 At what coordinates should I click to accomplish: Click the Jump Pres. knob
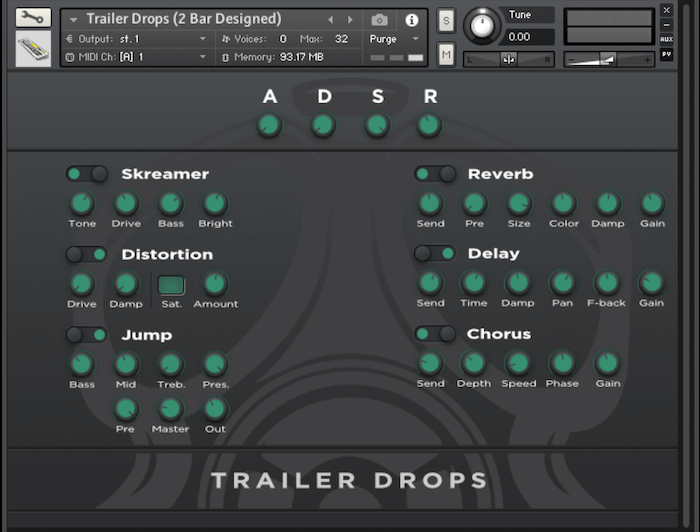click(215, 365)
